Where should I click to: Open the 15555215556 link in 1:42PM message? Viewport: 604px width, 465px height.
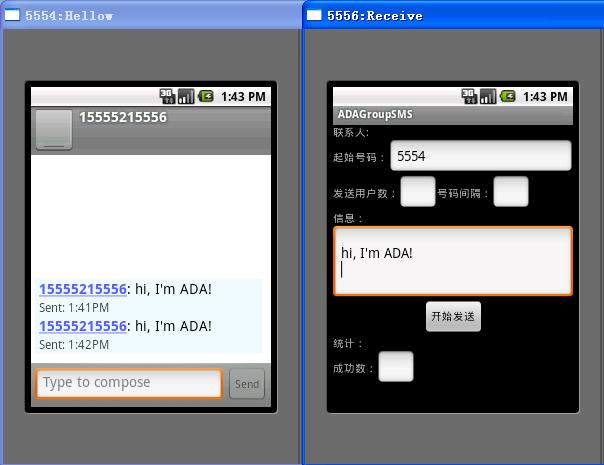pos(83,326)
